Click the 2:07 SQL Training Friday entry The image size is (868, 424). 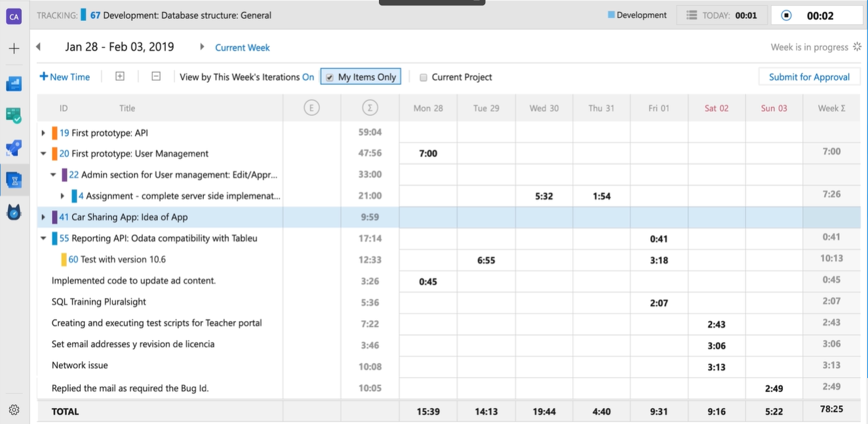point(659,303)
